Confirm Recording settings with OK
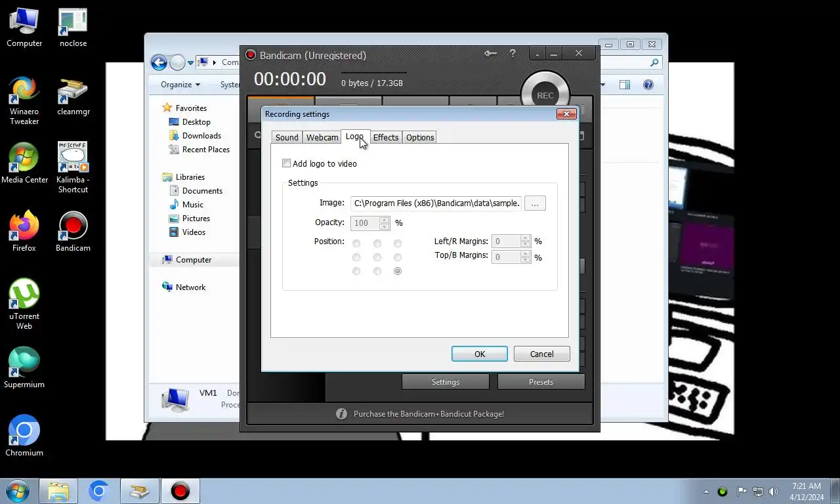The image size is (840, 504). click(480, 354)
